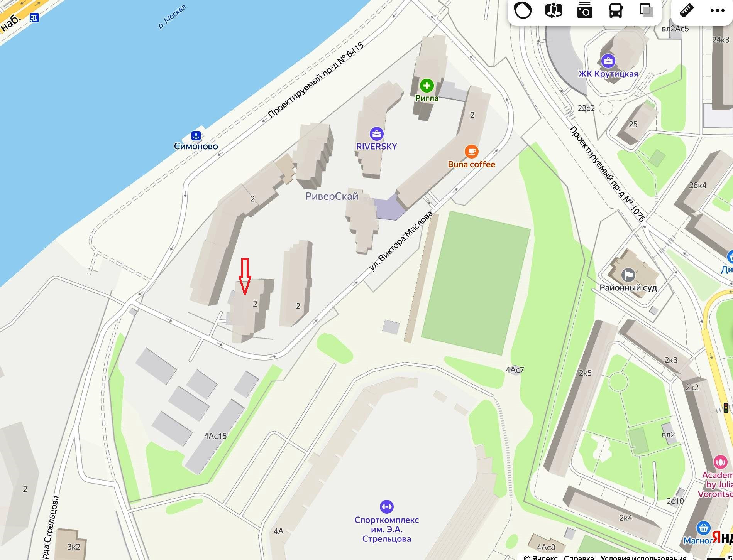Select Районный суд flag marker
This screenshot has width=733, height=560.
(x=628, y=275)
